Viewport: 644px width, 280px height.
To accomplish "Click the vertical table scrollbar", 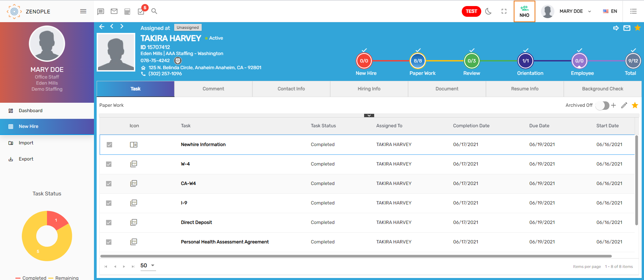I will (x=636, y=180).
